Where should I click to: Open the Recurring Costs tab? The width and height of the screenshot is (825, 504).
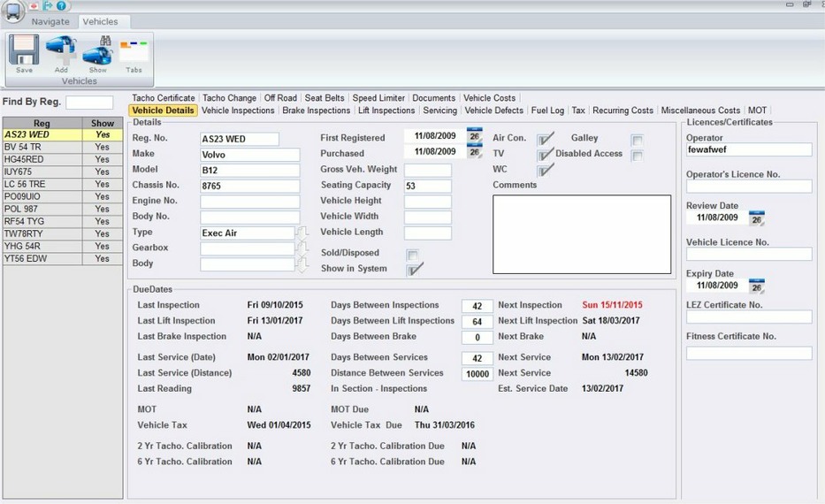pyautogui.click(x=623, y=111)
